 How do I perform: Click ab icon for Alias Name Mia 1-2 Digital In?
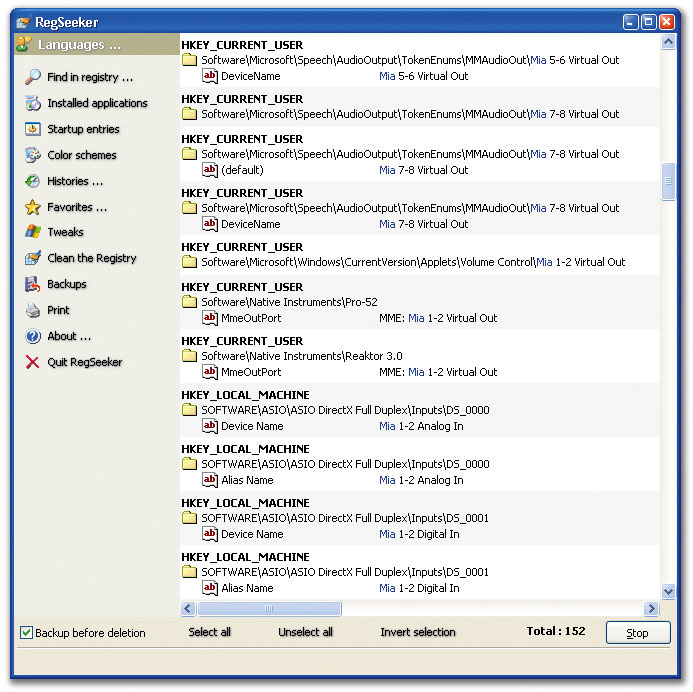point(210,588)
